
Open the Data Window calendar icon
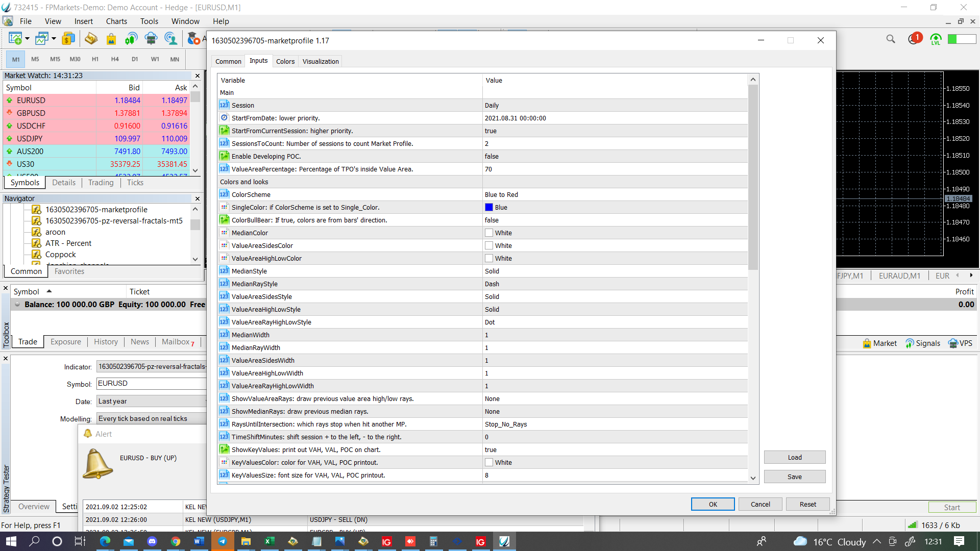pyautogui.click(x=91, y=39)
